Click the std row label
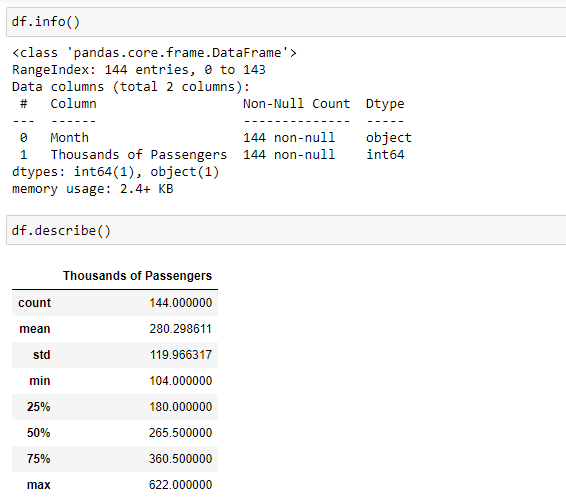566x502 pixels. click(42, 355)
